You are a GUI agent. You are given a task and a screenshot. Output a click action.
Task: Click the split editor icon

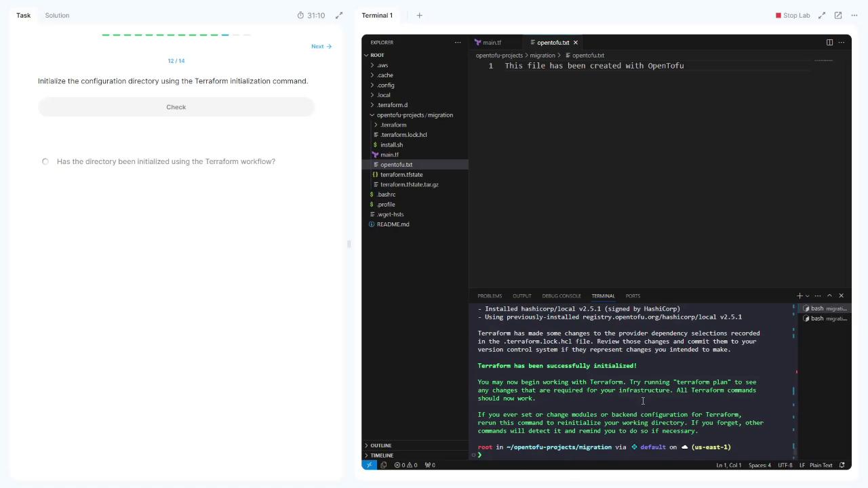(829, 42)
